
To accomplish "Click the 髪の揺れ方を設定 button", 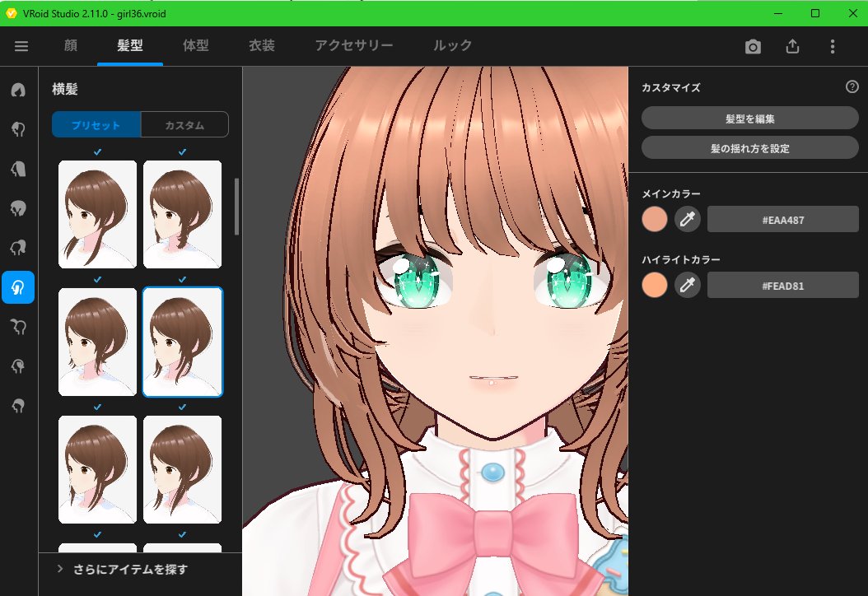I will click(x=749, y=148).
